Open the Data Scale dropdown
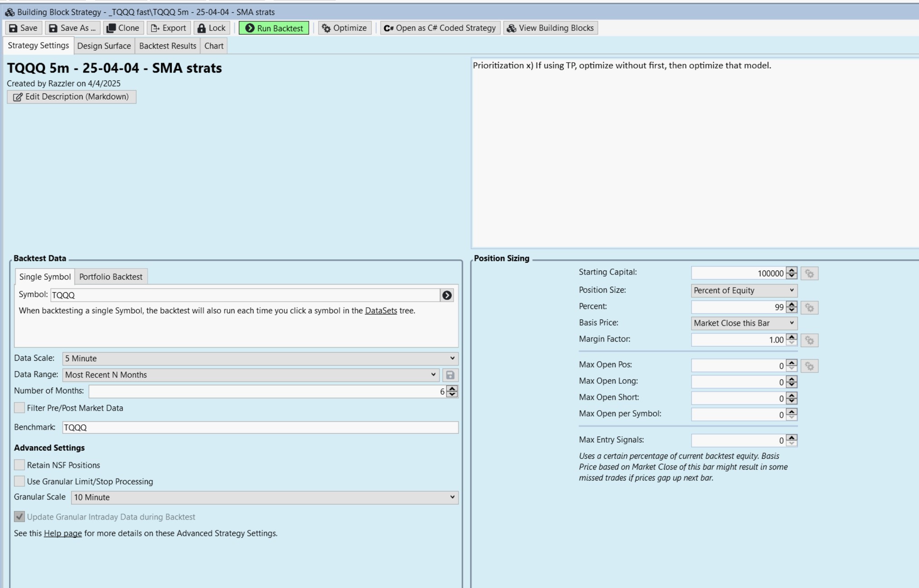Screen dimensions: 919x588 [260, 358]
